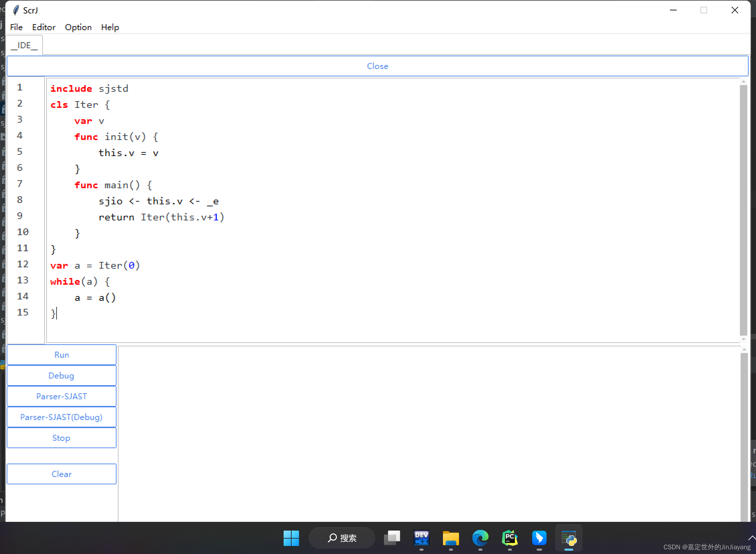Click the code editor vertical scrollbar
The image size is (756, 554).
(743, 210)
